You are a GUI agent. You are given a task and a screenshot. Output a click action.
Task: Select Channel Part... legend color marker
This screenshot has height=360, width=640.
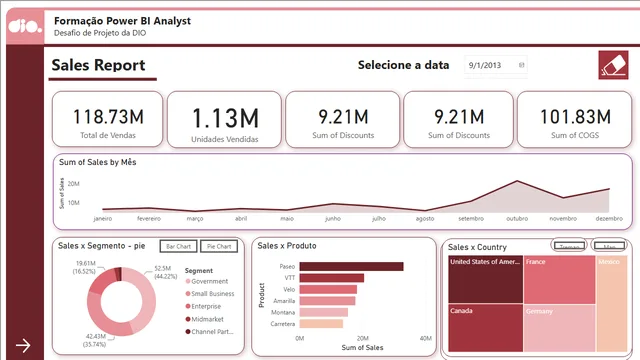pos(188,332)
